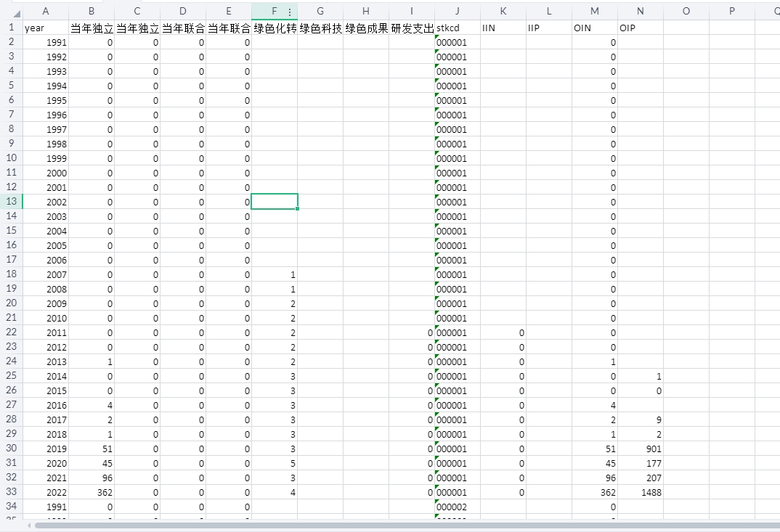Click value 9 in column N, 2017 row
The image size is (780, 532).
coord(641,420)
